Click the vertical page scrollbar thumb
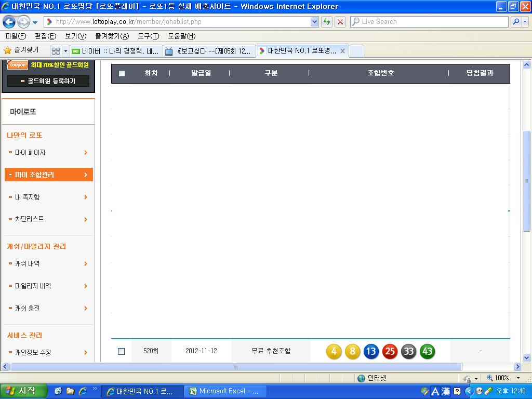Viewport: 532px width, 399px height. [x=526, y=181]
